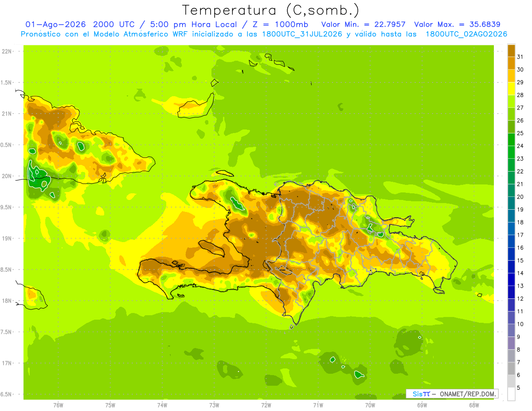
Task: Click the legend value 15
Action: pos(520,261)
